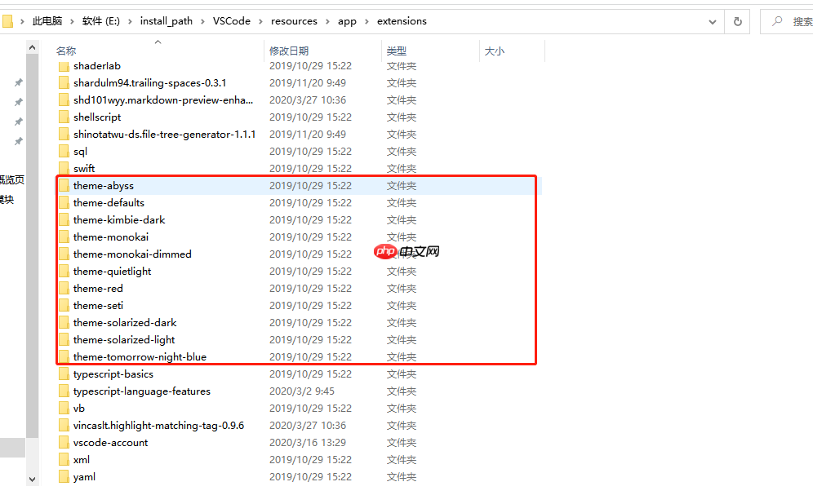813x504 pixels.
Task: Select shinotatwu-ds.file-tree-generator-1.1.1 folder name
Action: pyautogui.click(x=164, y=135)
